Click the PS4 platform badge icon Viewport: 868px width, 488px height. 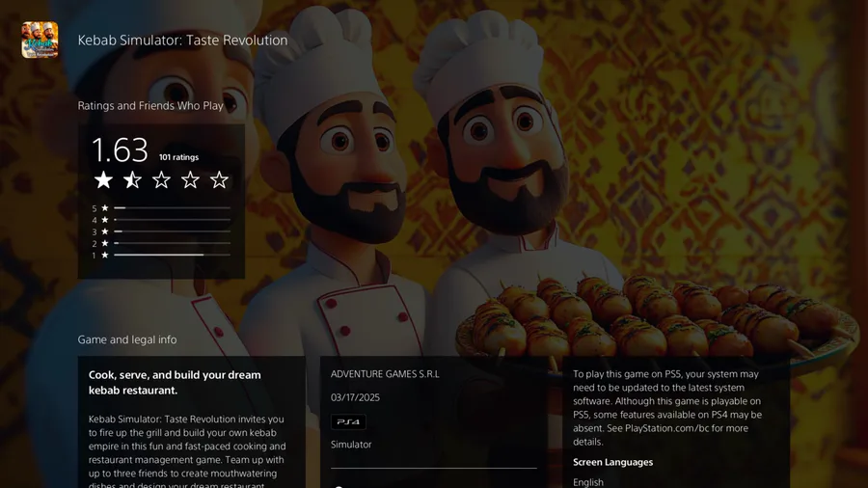348,421
